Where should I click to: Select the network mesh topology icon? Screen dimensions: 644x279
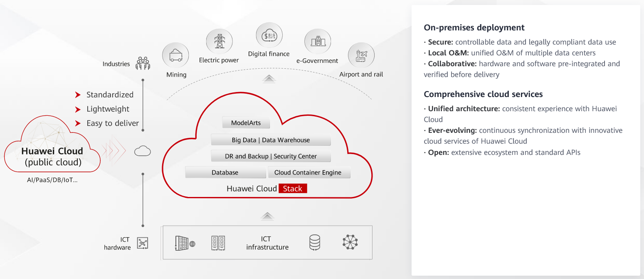(350, 242)
